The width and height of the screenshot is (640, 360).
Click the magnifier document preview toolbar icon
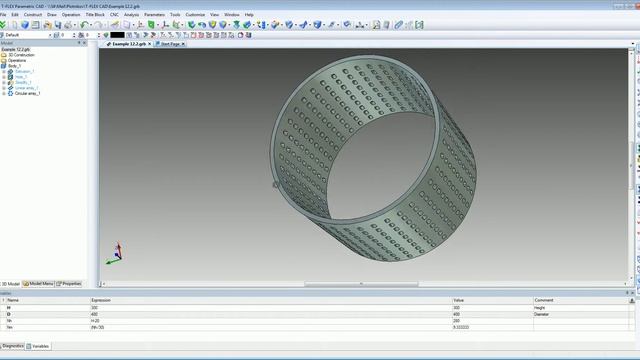pyautogui.click(x=376, y=25)
